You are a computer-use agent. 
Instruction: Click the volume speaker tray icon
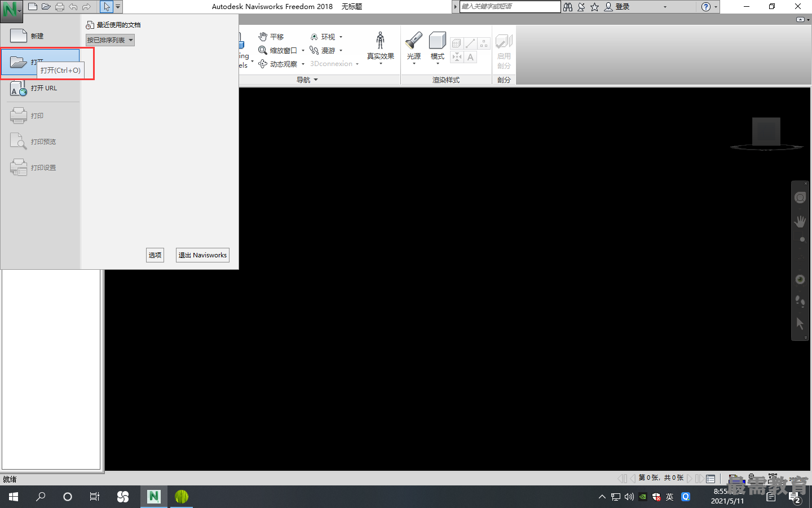[629, 497]
